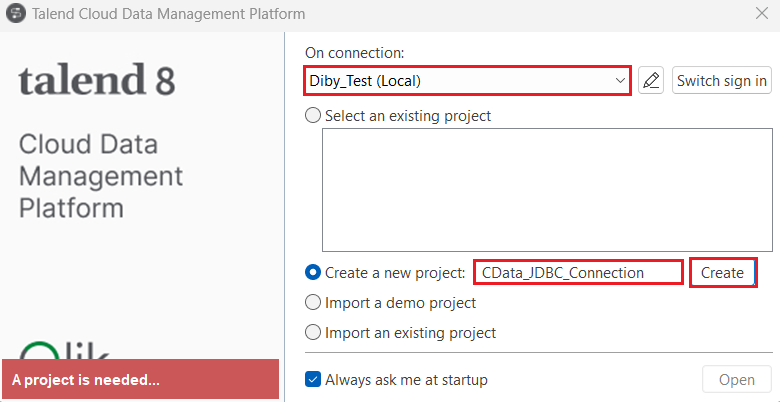The height and width of the screenshot is (402, 780).
Task: Select the 'Select an existing project' radio button
Action: click(x=313, y=115)
